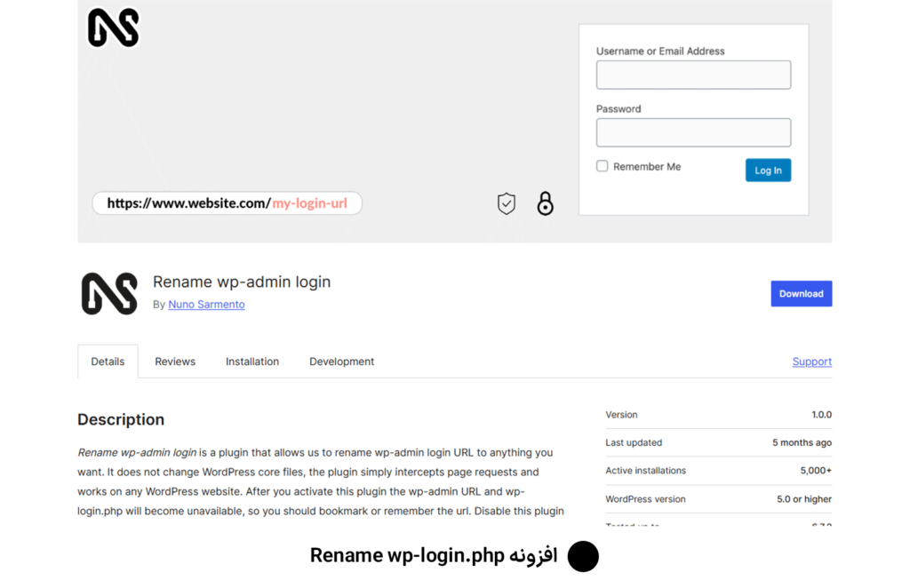The height and width of the screenshot is (588, 910).
Task: Open Nuno Sarmento author link
Action: coord(206,305)
